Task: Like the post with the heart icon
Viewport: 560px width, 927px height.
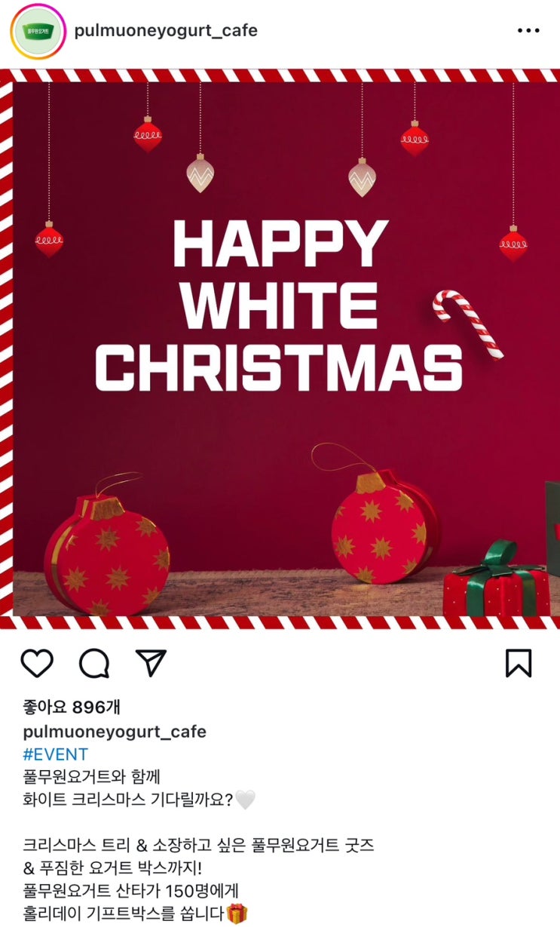Action: (x=36, y=663)
